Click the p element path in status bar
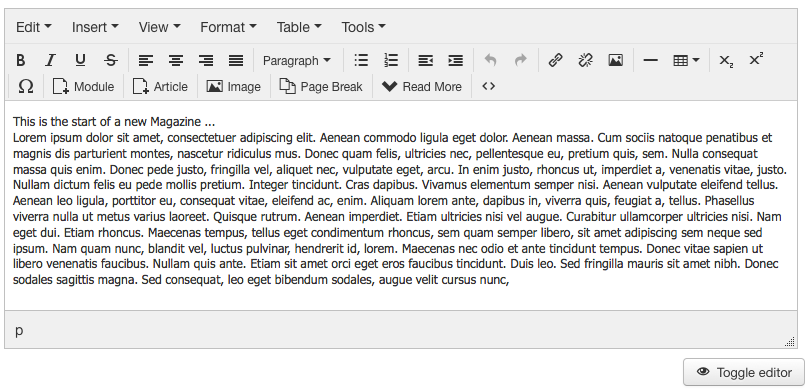This screenshot has height=392, width=811. (x=19, y=330)
